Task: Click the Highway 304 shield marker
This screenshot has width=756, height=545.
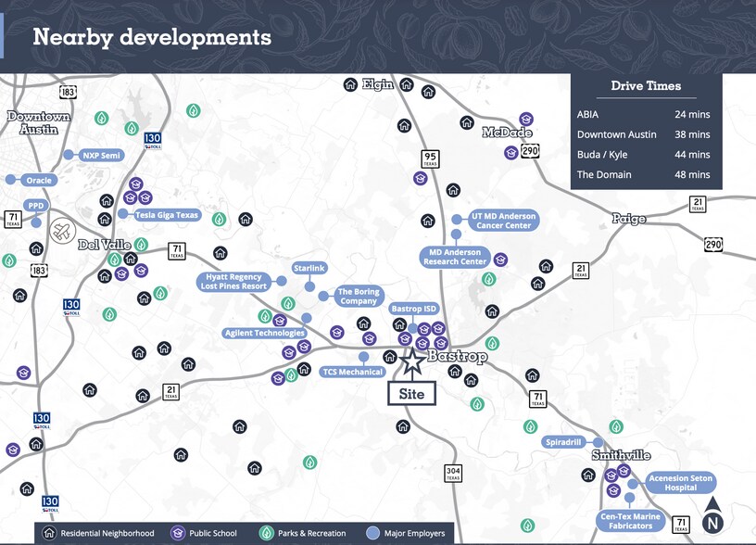Action: [x=452, y=472]
